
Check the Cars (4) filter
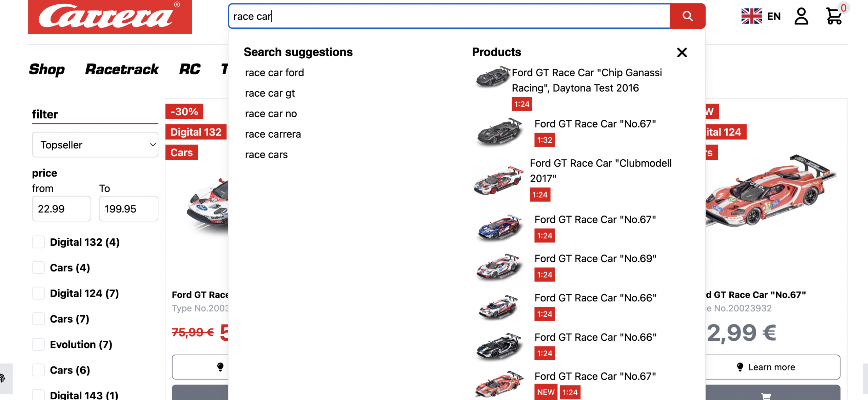[38, 267]
